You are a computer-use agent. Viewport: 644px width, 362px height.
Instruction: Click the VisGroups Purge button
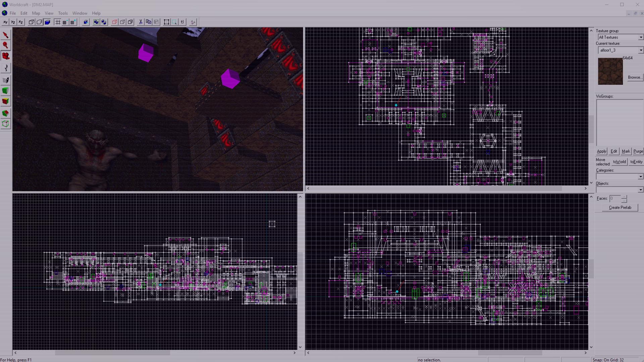click(x=638, y=152)
